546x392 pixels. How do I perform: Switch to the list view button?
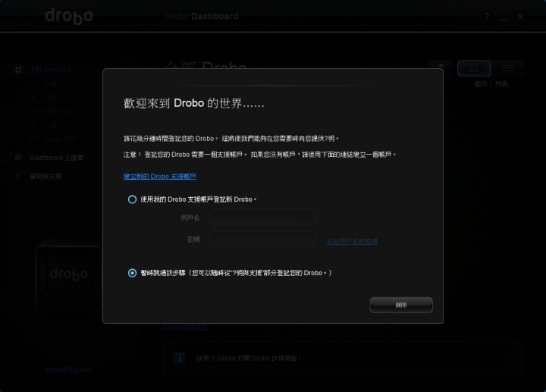(x=507, y=68)
